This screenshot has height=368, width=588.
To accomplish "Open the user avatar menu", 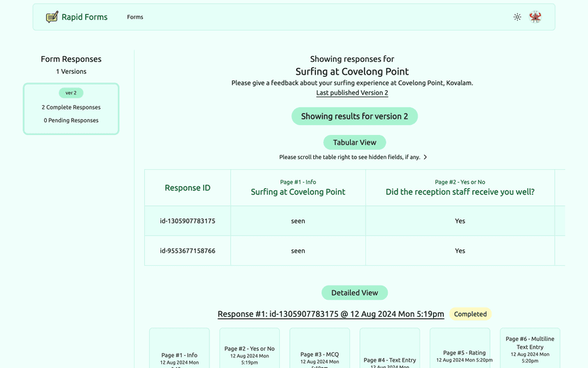I will [535, 17].
